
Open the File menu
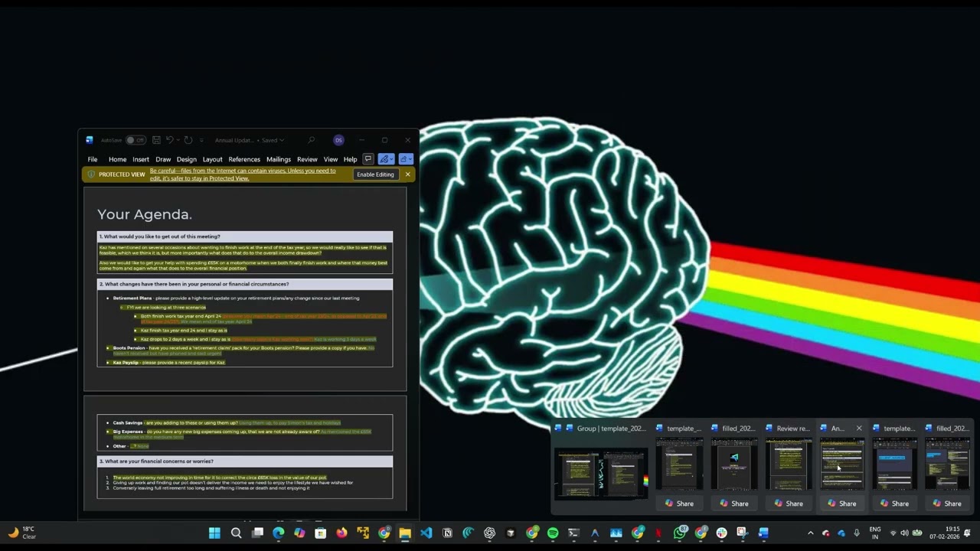pos(93,159)
